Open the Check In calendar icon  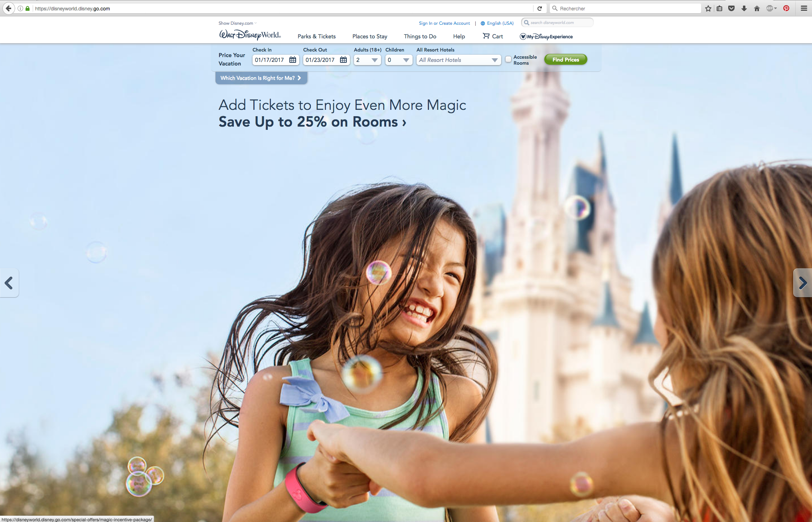(x=293, y=60)
